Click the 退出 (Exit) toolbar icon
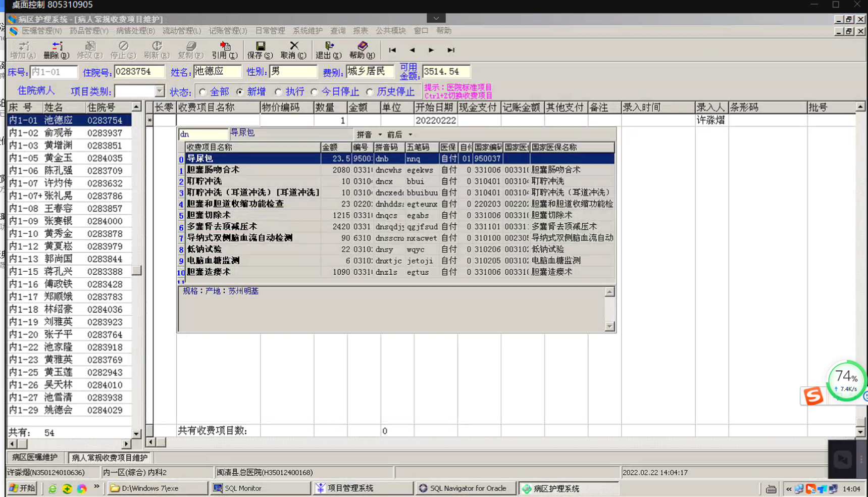This screenshot has height=497, width=868. coord(328,49)
